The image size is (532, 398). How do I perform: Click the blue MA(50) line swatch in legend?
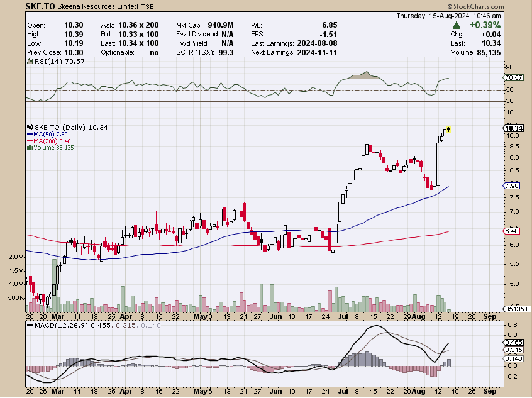pyautogui.click(x=30, y=135)
